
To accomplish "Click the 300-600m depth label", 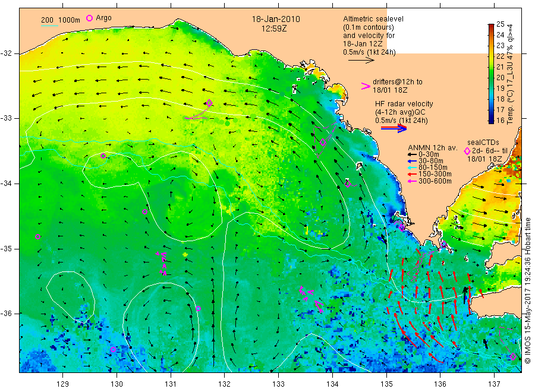I will coord(435,181).
